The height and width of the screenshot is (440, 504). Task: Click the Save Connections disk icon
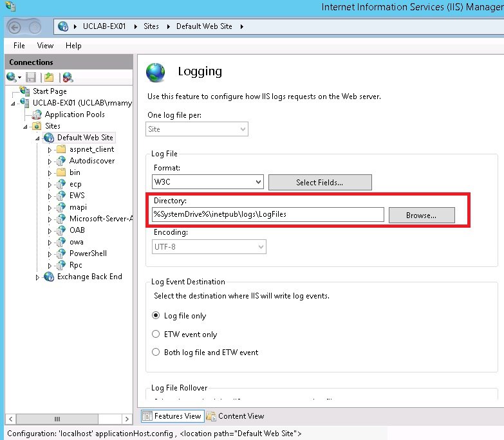tap(31, 77)
